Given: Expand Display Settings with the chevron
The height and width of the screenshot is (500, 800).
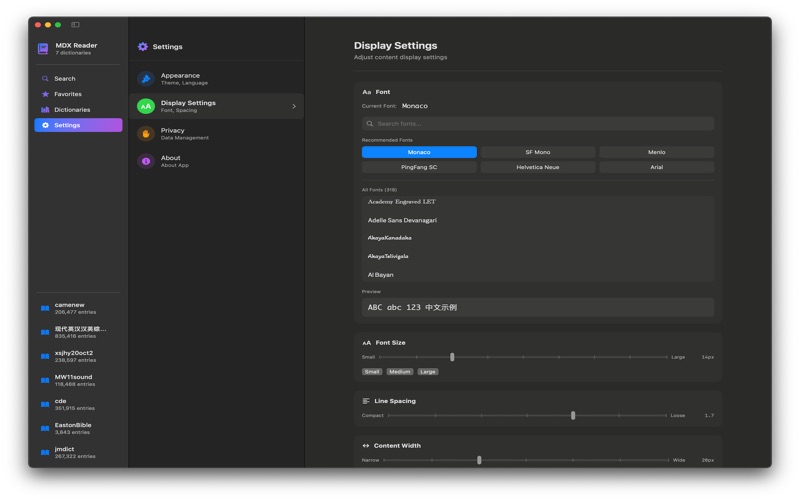Looking at the screenshot, I should 294,106.
